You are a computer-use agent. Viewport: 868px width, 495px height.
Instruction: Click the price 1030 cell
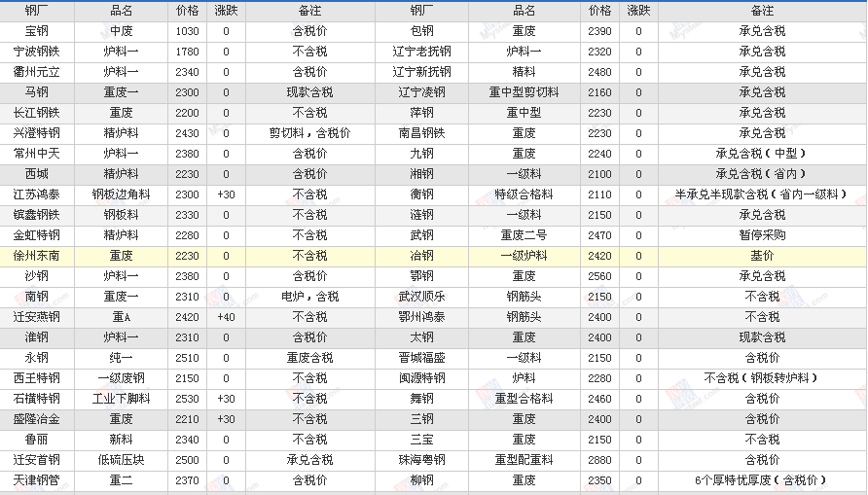pos(188,31)
